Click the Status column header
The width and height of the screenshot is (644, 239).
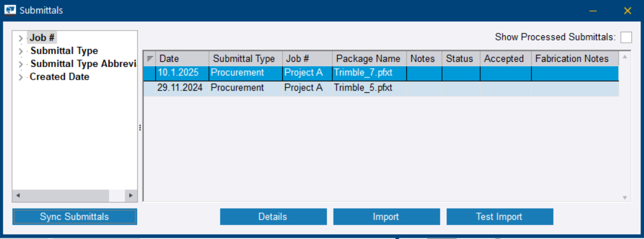459,59
